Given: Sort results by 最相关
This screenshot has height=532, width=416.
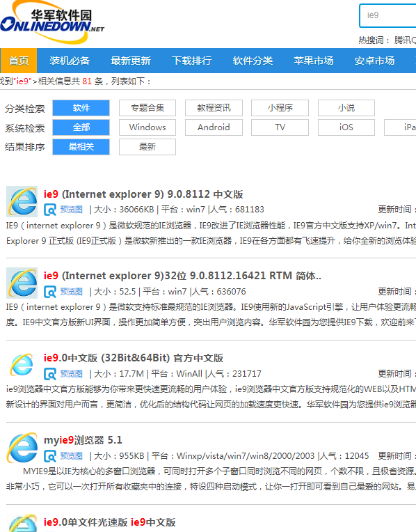Looking at the screenshot, I should point(81,147).
